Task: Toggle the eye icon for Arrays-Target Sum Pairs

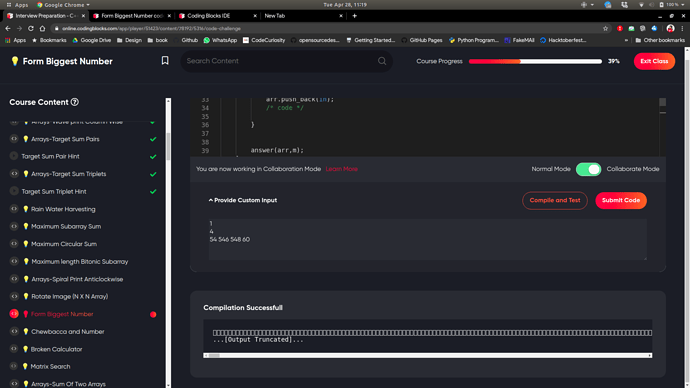Action: 14,139
